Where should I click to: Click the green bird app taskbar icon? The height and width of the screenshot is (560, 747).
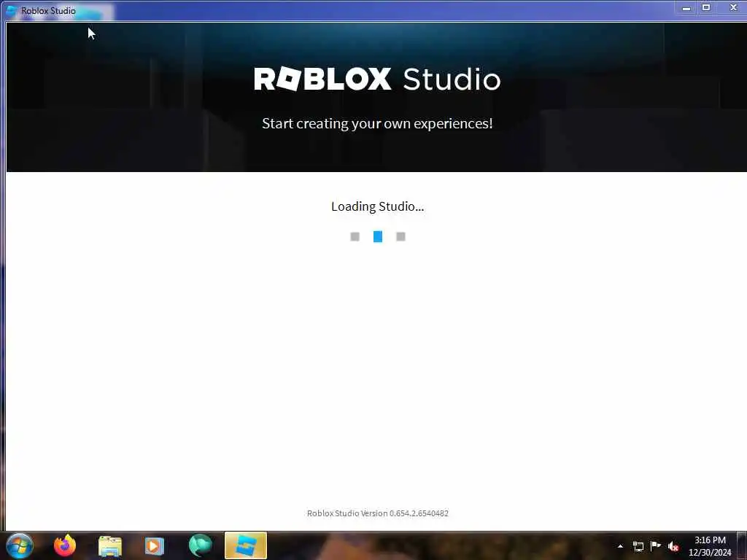200,545
